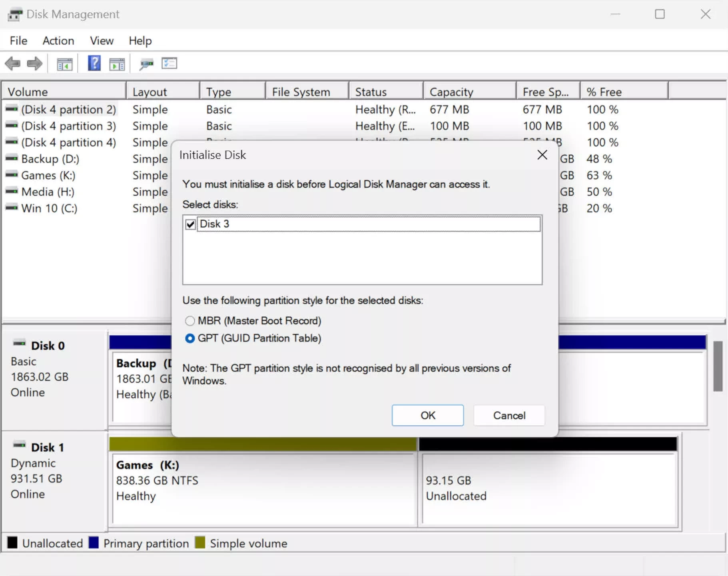Click the '100 MB' capacity cell of partition 3
The width and height of the screenshot is (728, 576).
(x=449, y=126)
